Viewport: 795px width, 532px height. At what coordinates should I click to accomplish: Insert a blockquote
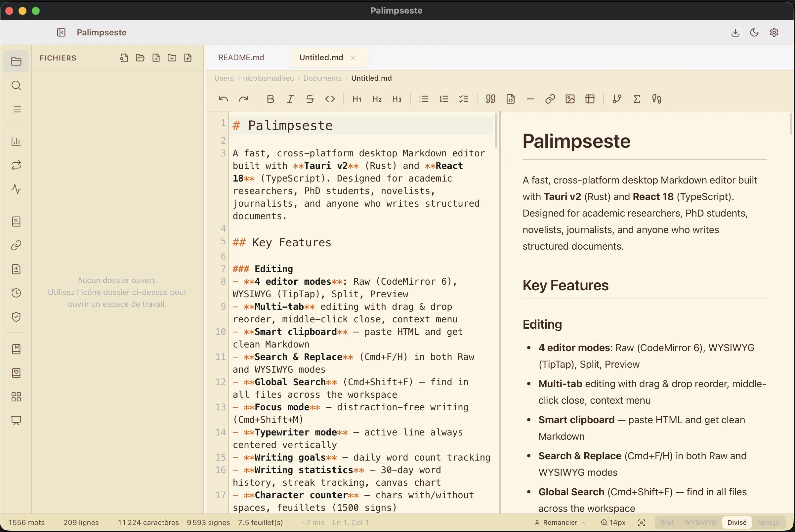[491, 99]
